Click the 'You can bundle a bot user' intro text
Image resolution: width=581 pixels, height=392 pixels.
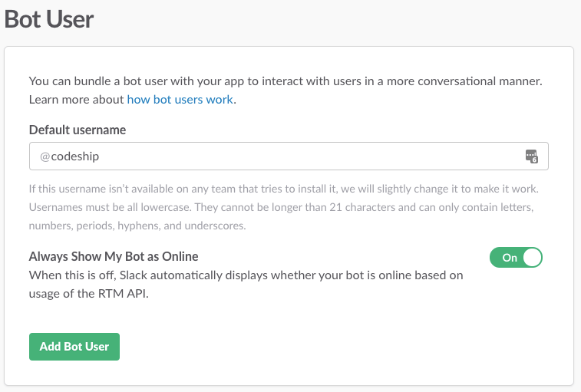tap(286, 81)
